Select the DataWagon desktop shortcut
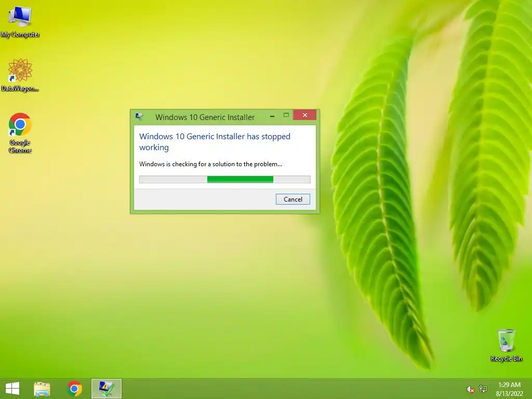532x399 pixels. tap(20, 75)
